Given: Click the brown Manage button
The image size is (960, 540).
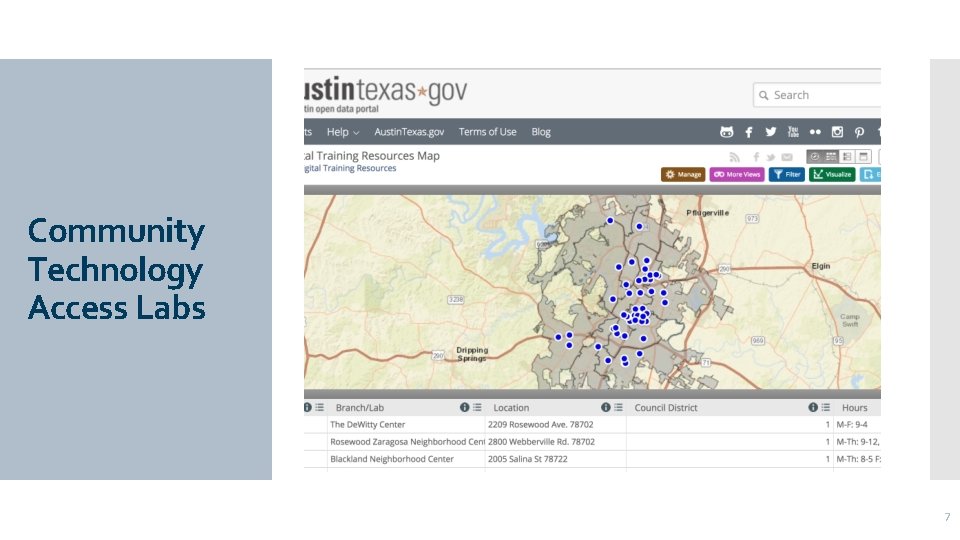Looking at the screenshot, I should (x=683, y=174).
